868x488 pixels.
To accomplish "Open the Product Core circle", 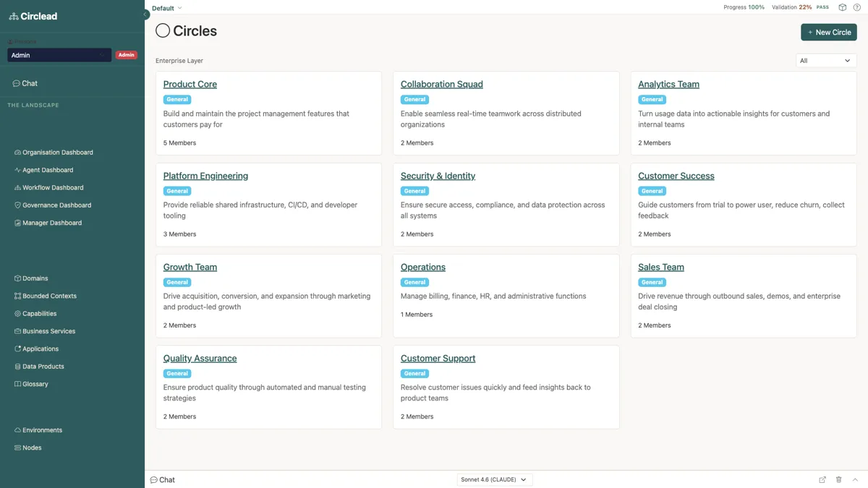I will pyautogui.click(x=190, y=84).
